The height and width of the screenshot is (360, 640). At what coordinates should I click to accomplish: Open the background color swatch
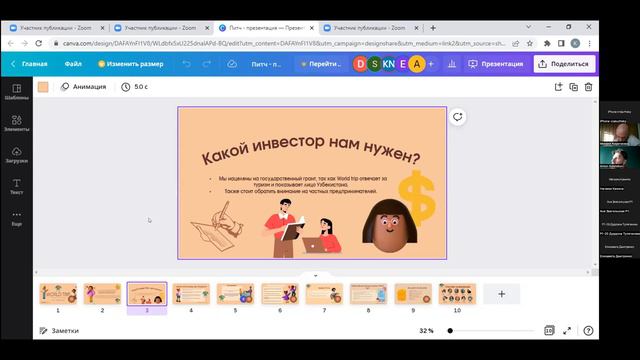43,87
